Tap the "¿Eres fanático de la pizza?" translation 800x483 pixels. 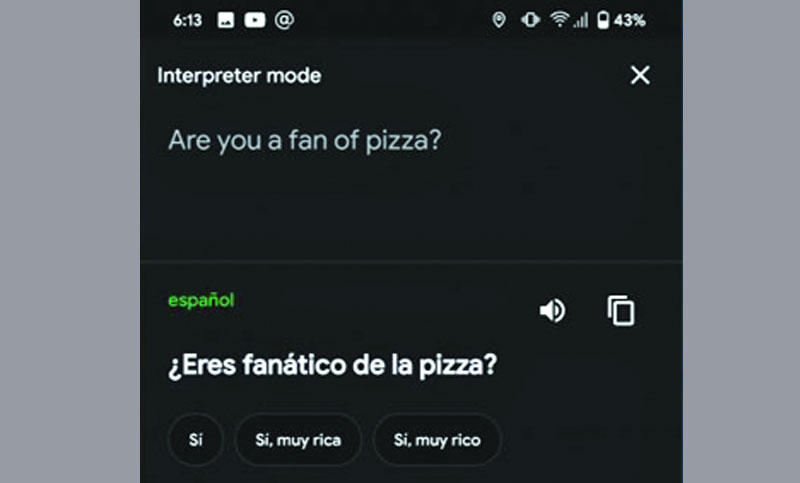333,366
